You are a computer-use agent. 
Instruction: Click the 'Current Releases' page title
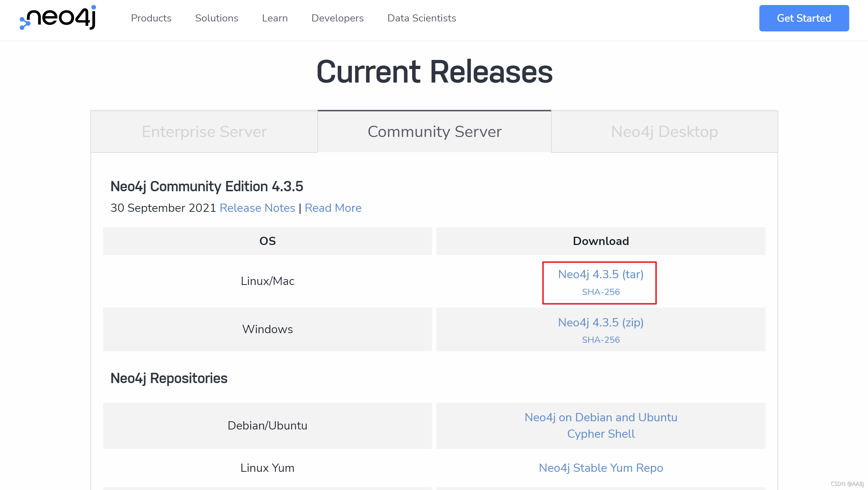pos(434,71)
